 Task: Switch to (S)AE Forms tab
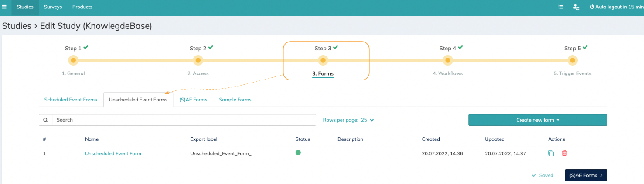(x=193, y=100)
